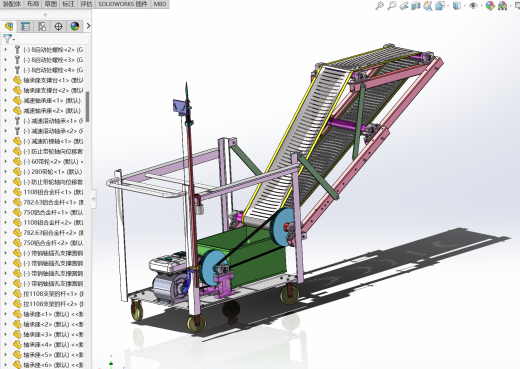Click the part icon of 750铝合金杆<1>

click(x=17, y=212)
